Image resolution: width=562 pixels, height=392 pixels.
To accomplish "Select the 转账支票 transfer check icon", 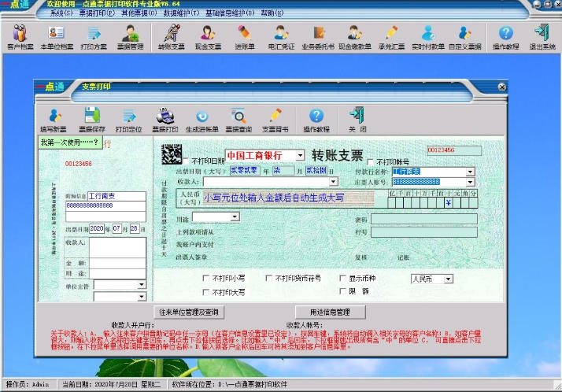I will 172,37.
